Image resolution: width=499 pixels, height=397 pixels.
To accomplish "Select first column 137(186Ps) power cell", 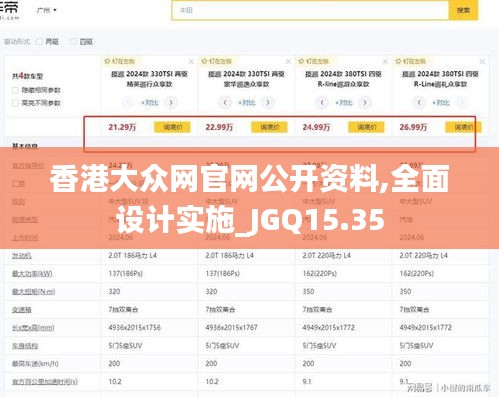I will (126, 274).
